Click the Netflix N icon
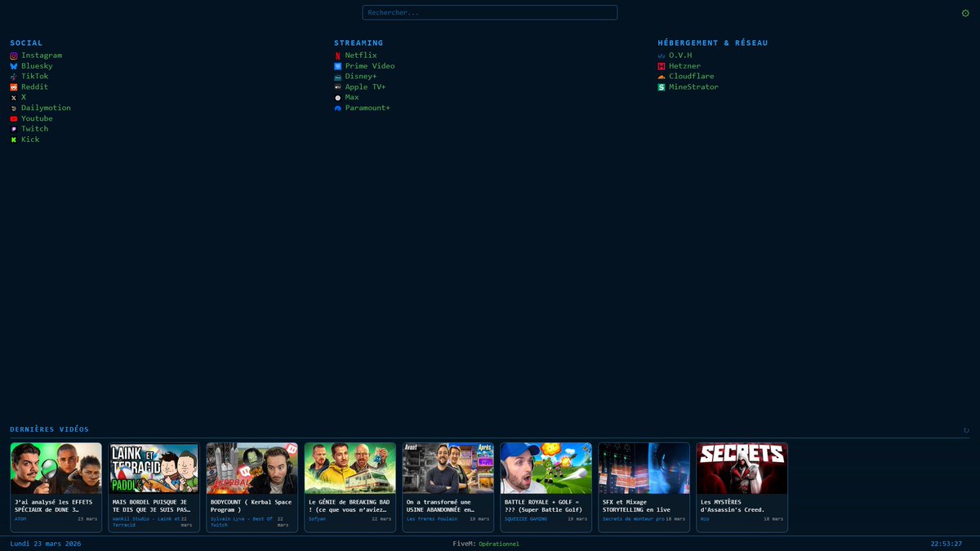 [x=337, y=56]
